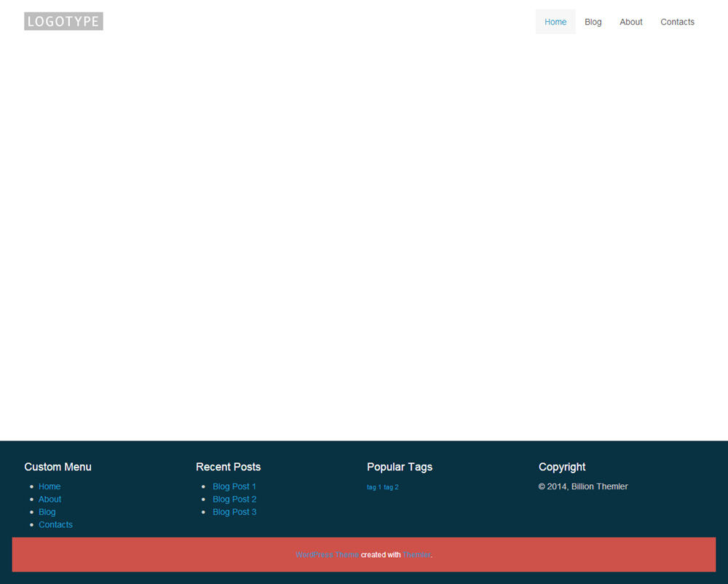Select the 'tag 2' popular tag
Image resolution: width=728 pixels, height=584 pixels.
392,487
